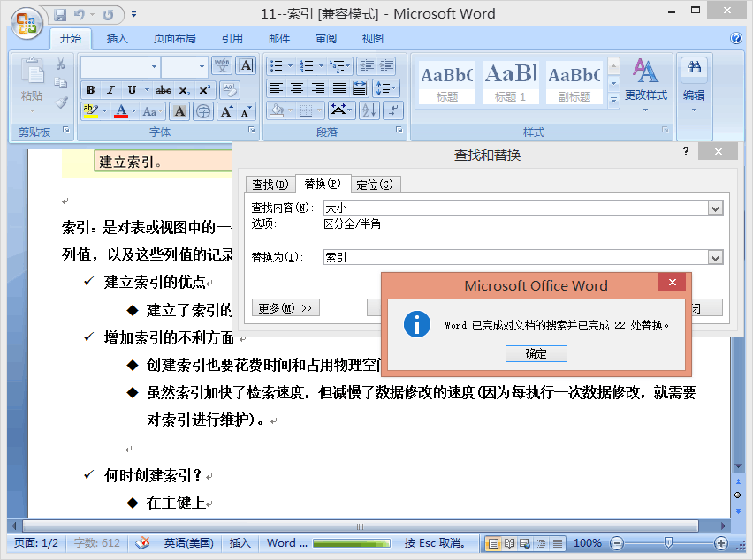This screenshot has width=753, height=560.
Task: Open the font size dropdown
Action: click(x=202, y=67)
